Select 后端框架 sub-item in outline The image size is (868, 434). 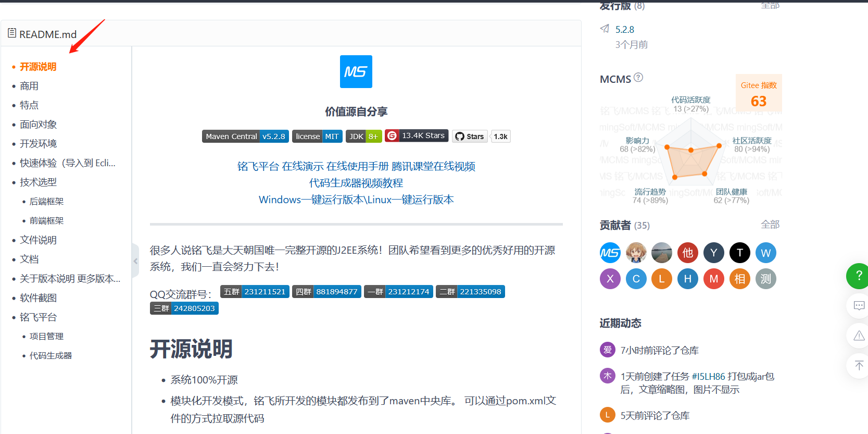[x=47, y=202]
